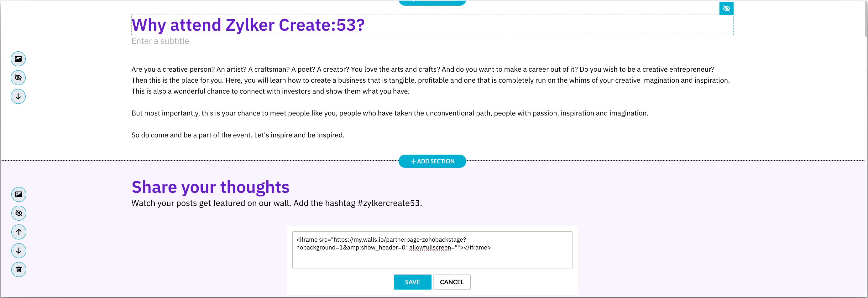Screen dimensions: 868x298
Task: Hide the Why attend title element
Action: [726, 8]
